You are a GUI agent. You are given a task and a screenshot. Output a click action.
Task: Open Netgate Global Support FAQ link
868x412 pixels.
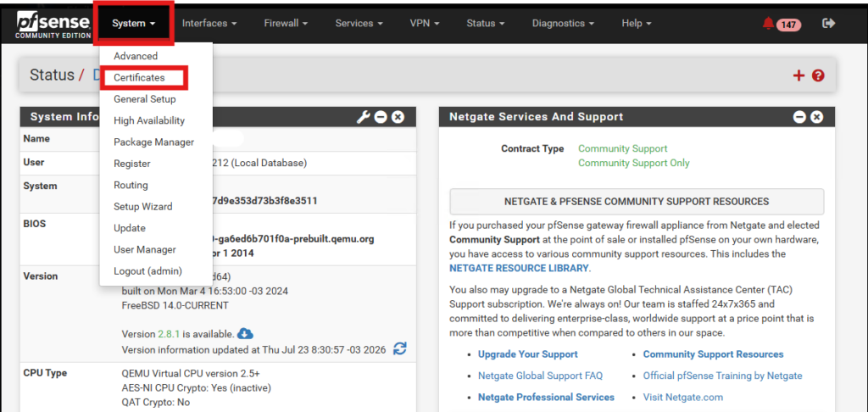540,376
